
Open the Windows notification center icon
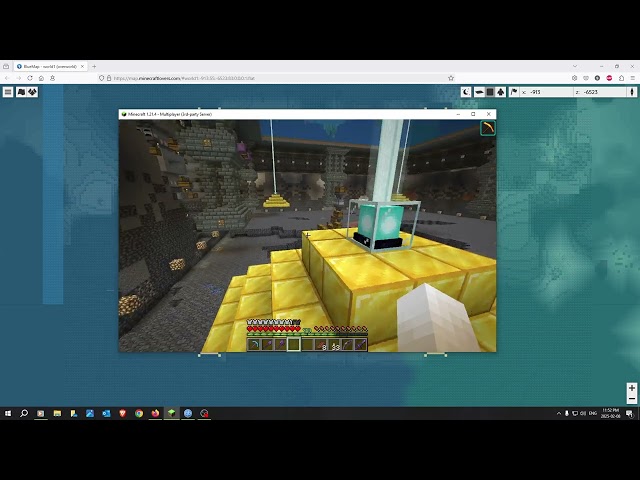[629, 413]
